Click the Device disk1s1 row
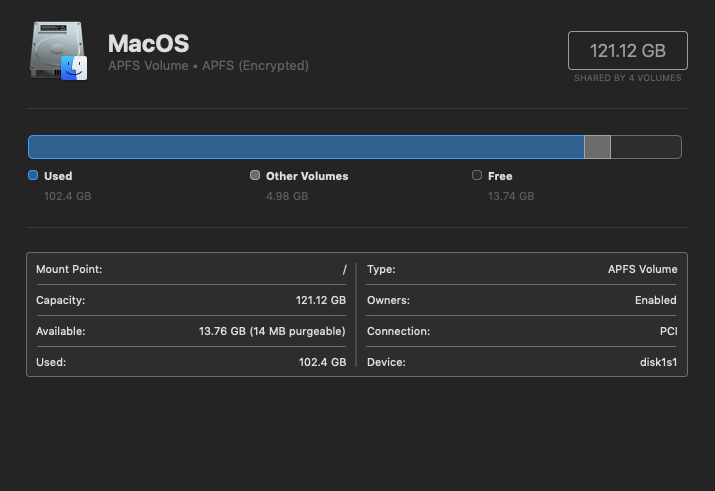 (x=521, y=362)
